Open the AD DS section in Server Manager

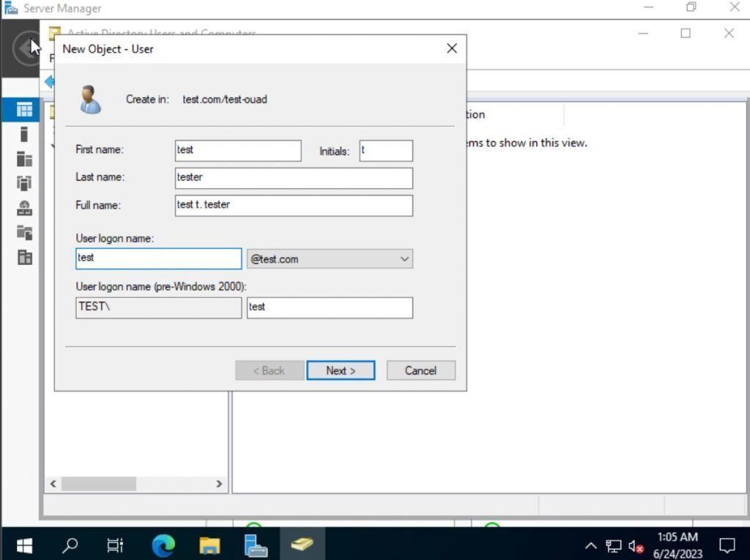pyautogui.click(x=23, y=183)
